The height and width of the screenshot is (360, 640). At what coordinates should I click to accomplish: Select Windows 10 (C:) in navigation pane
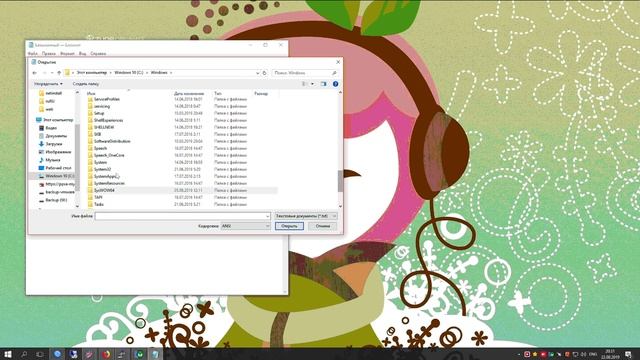coord(60,176)
